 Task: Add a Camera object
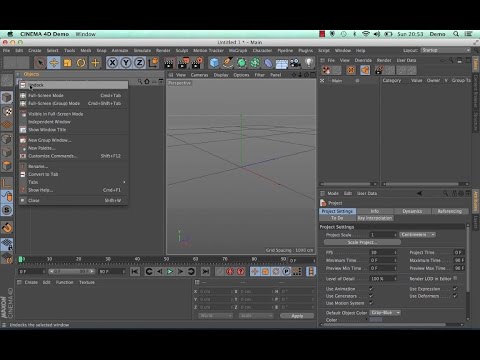pos(295,63)
